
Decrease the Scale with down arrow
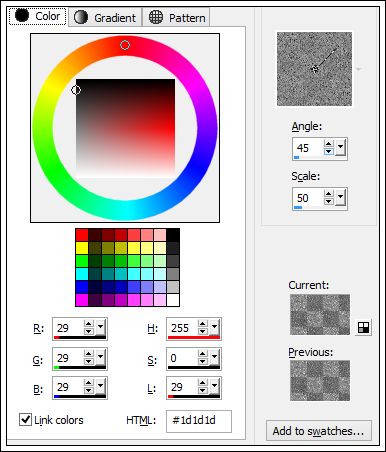point(329,201)
